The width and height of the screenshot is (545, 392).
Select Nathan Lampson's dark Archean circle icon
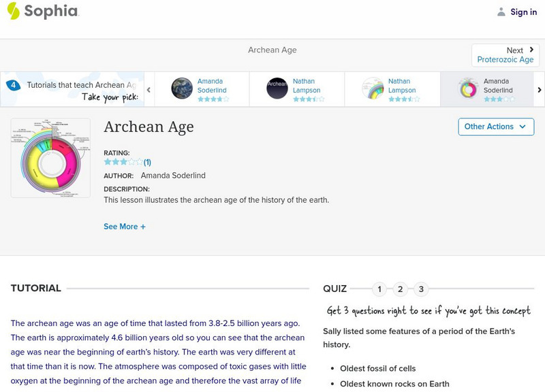(x=278, y=88)
